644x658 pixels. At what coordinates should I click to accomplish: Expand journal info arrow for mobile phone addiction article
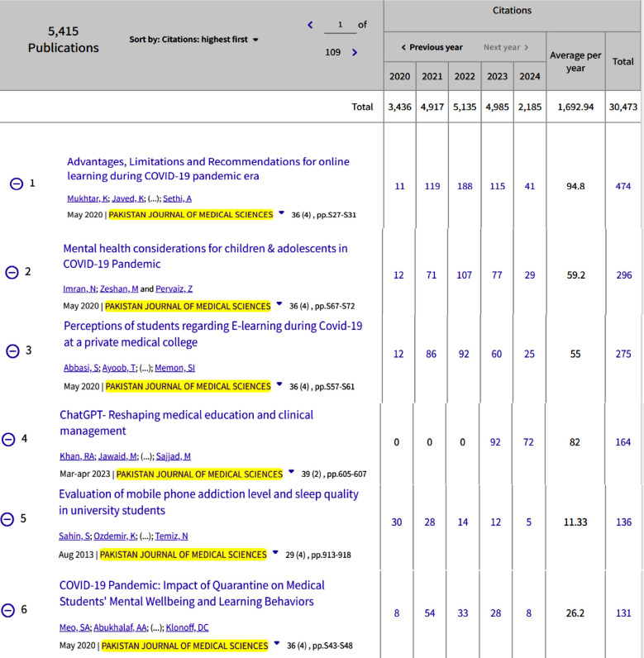point(275,552)
